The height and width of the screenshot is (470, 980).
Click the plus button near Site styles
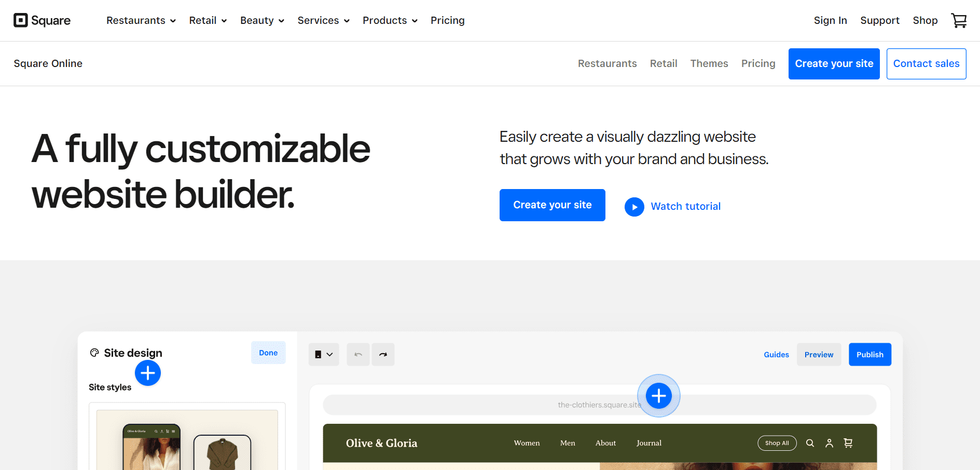point(148,373)
